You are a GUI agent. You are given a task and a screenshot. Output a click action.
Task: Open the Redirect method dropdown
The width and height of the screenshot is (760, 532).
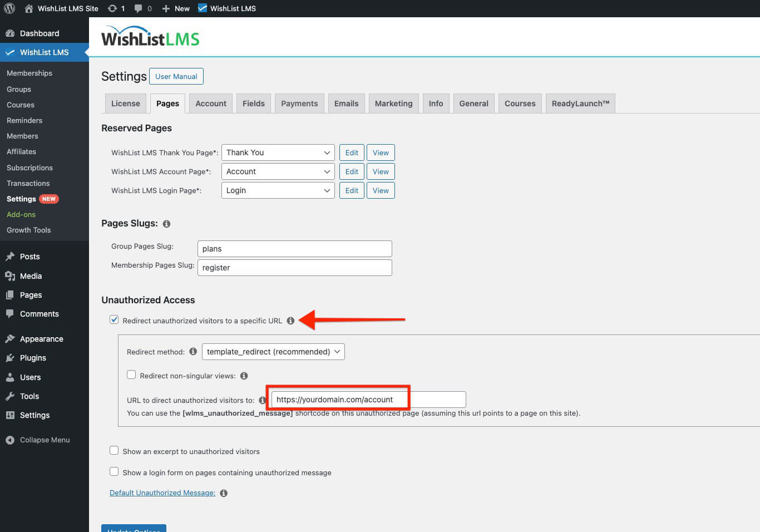(x=273, y=351)
